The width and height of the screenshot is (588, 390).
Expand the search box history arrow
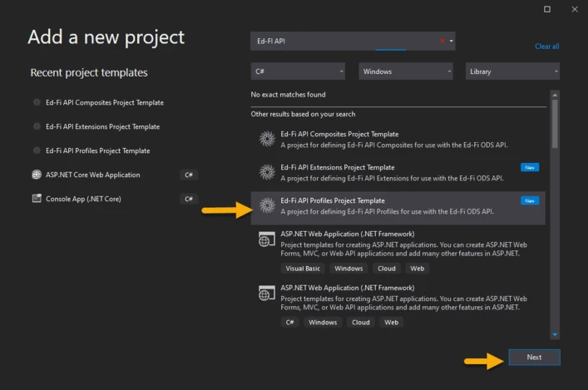(x=452, y=41)
